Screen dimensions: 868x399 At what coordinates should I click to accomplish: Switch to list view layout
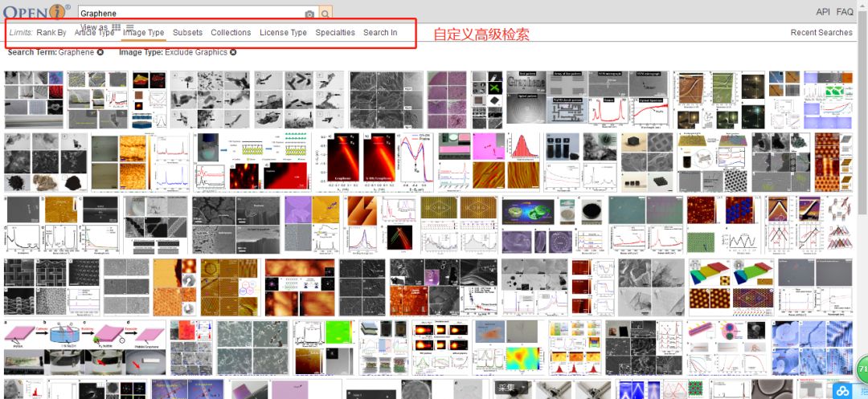130,26
